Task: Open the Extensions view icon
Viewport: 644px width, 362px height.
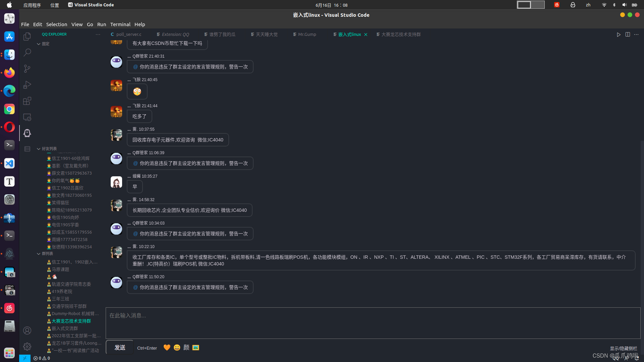Action: (27, 101)
